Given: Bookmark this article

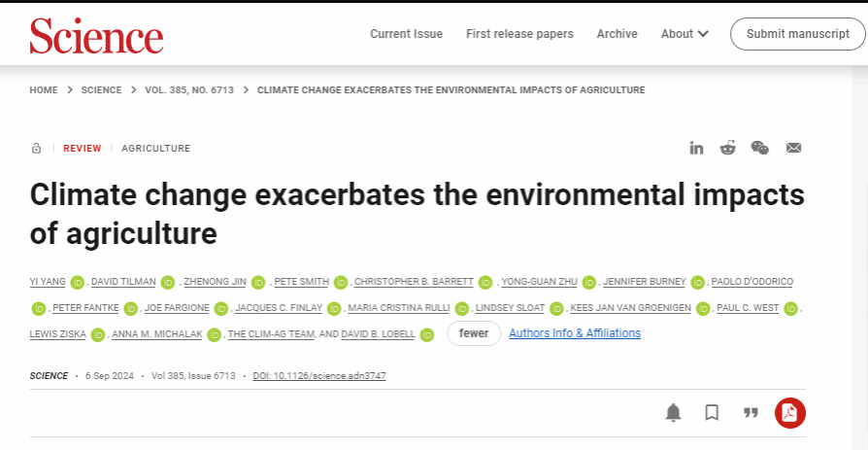Looking at the screenshot, I should click(x=712, y=413).
